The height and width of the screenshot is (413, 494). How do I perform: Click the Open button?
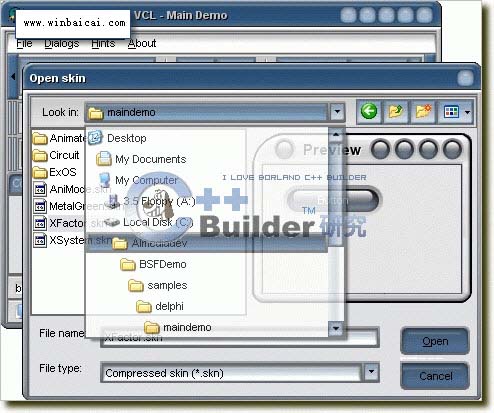click(x=435, y=341)
